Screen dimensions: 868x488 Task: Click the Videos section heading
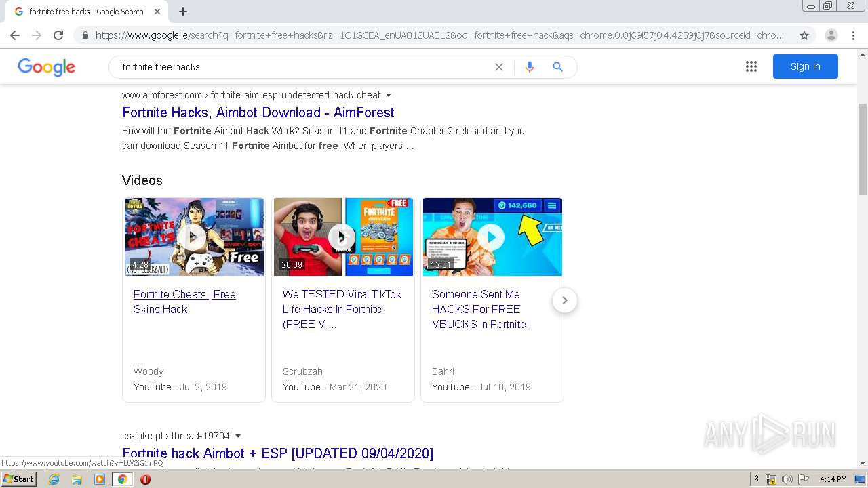(142, 180)
